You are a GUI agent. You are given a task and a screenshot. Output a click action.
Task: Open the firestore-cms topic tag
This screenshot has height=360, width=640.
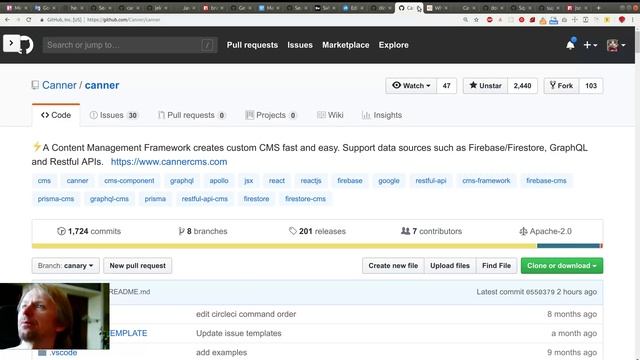tap(305, 199)
